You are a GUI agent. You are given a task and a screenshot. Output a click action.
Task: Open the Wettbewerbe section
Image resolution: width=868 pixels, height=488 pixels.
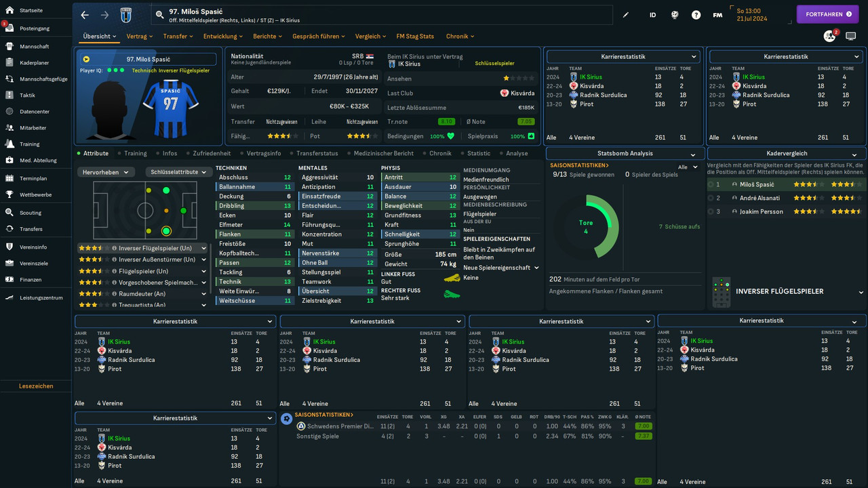click(x=35, y=195)
